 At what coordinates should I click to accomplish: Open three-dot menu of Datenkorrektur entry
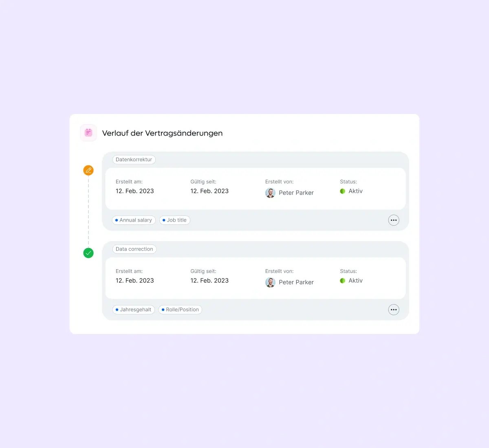click(x=394, y=220)
